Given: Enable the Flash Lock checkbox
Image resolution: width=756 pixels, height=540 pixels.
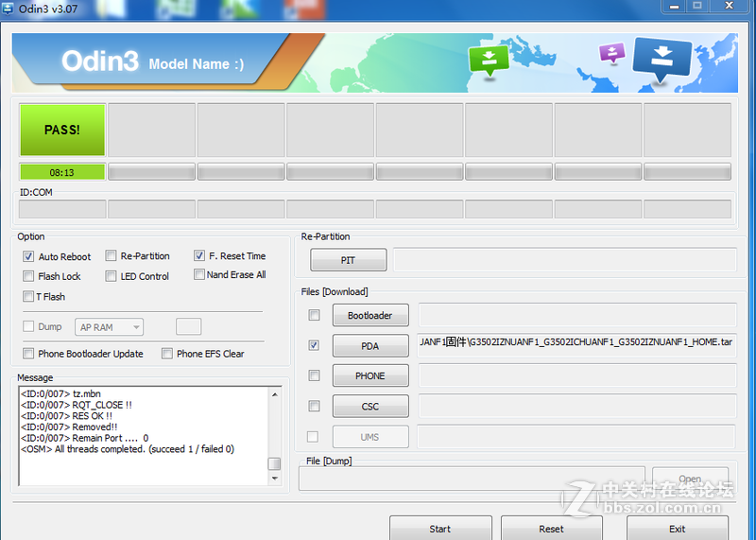Looking at the screenshot, I should click(x=28, y=276).
